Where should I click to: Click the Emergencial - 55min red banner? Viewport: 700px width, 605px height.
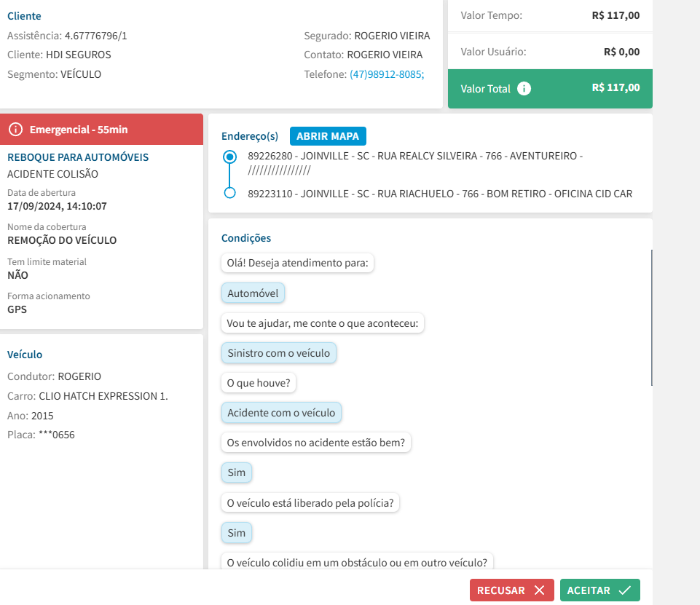pyautogui.click(x=102, y=130)
